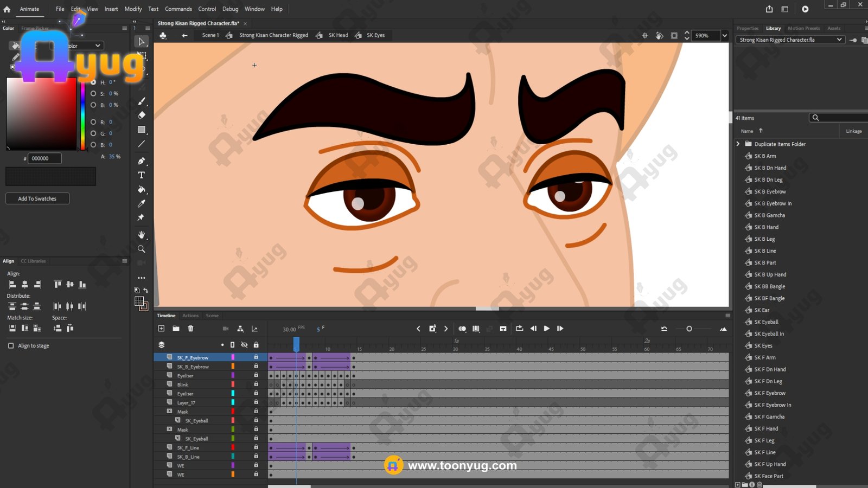Screen dimensions: 868x488
Task: Select the Eyedropper tool
Action: point(142,204)
